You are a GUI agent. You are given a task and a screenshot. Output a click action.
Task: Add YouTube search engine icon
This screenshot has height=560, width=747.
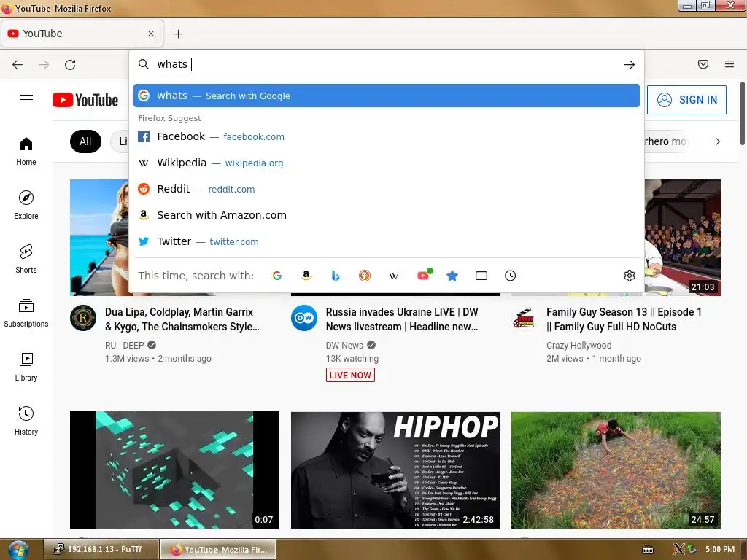424,275
